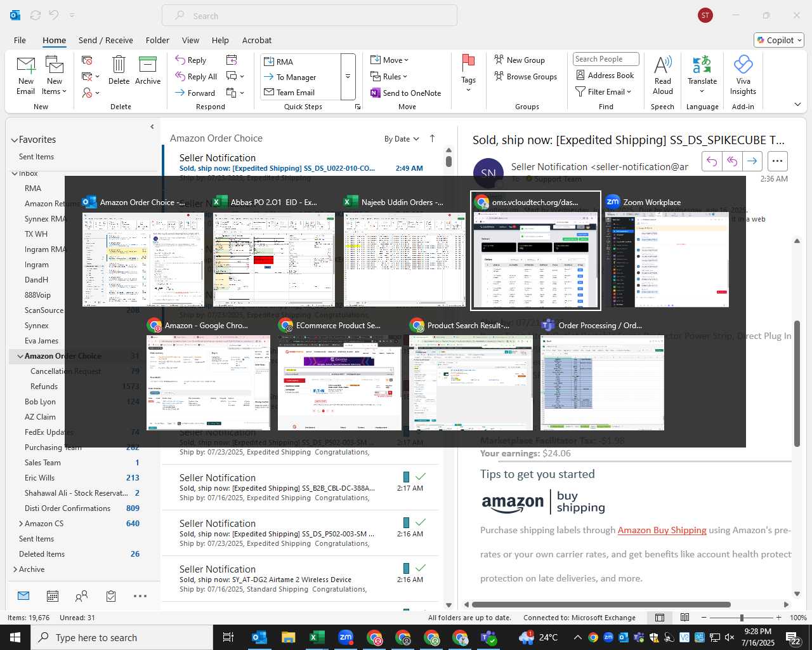Open the Tags flag menu
812x650 pixels.
coord(468,74)
